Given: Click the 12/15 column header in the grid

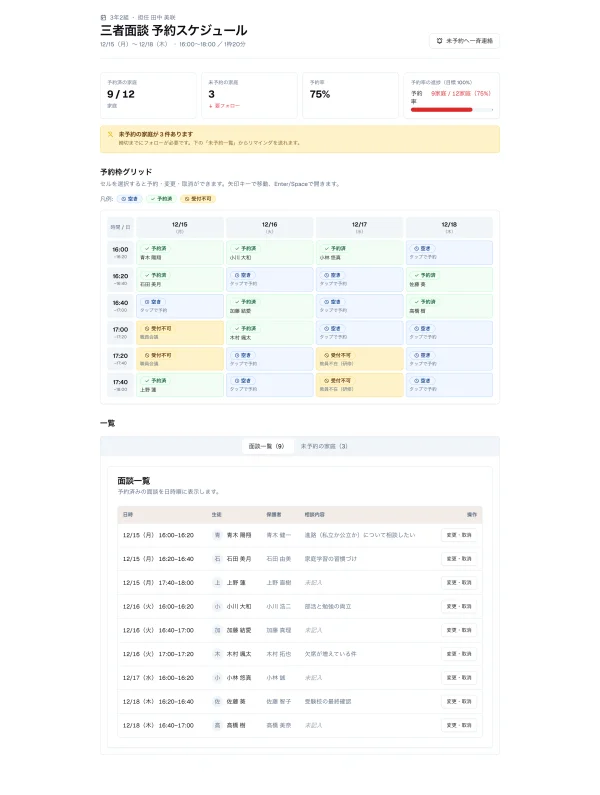Looking at the screenshot, I should pos(180,227).
